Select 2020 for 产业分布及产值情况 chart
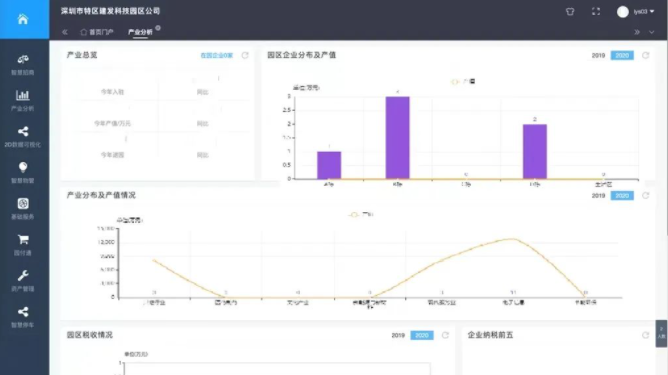The height and width of the screenshot is (375, 668). [622, 196]
